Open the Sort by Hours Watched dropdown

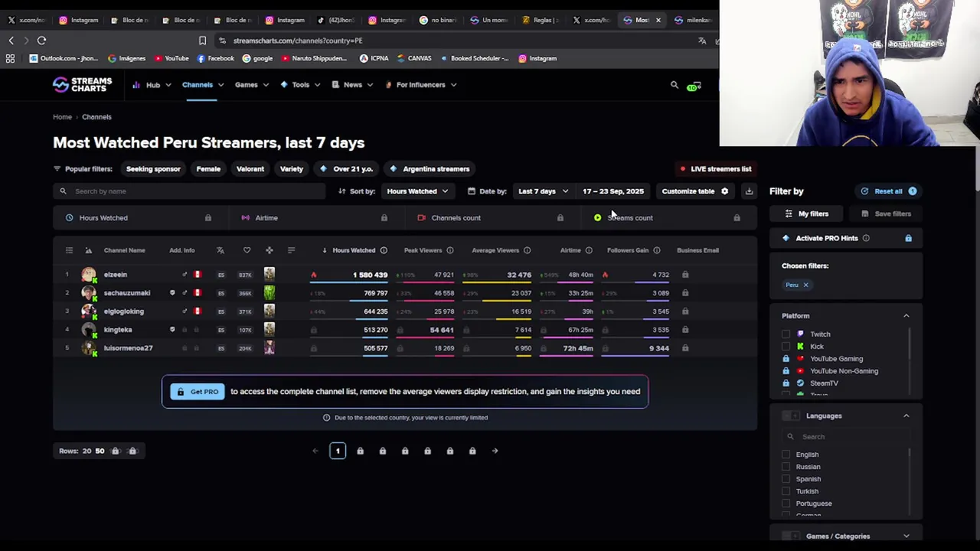[417, 191]
